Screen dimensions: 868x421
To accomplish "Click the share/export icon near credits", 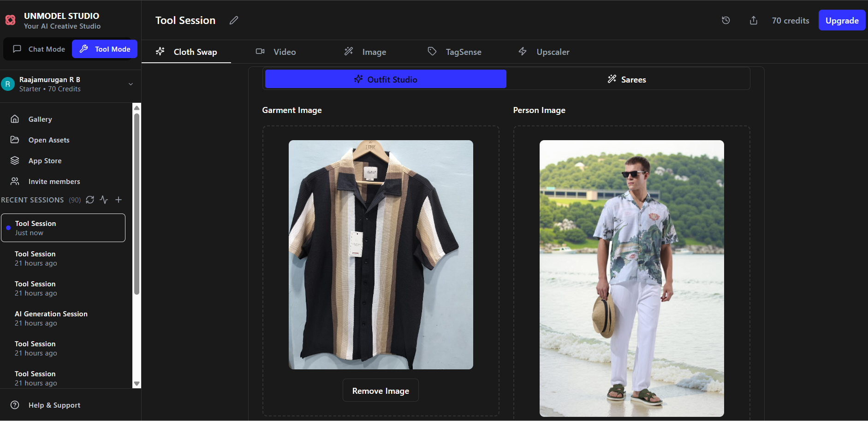I will [753, 20].
